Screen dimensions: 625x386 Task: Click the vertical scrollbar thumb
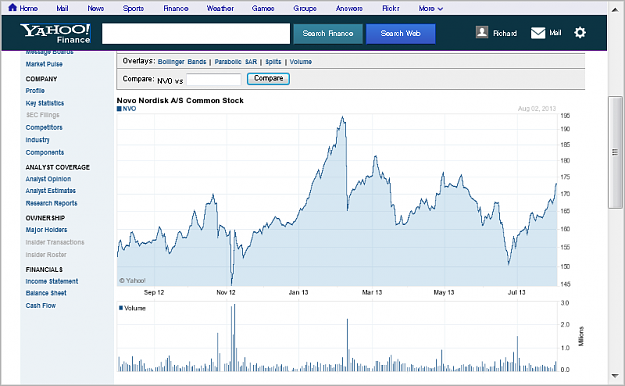tap(615, 152)
